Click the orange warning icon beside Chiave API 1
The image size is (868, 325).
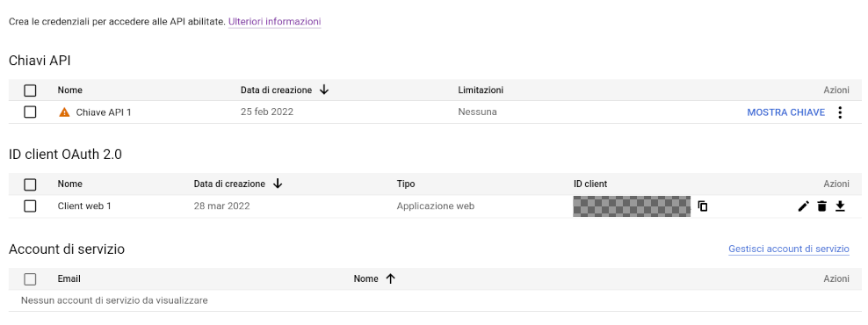coord(64,112)
